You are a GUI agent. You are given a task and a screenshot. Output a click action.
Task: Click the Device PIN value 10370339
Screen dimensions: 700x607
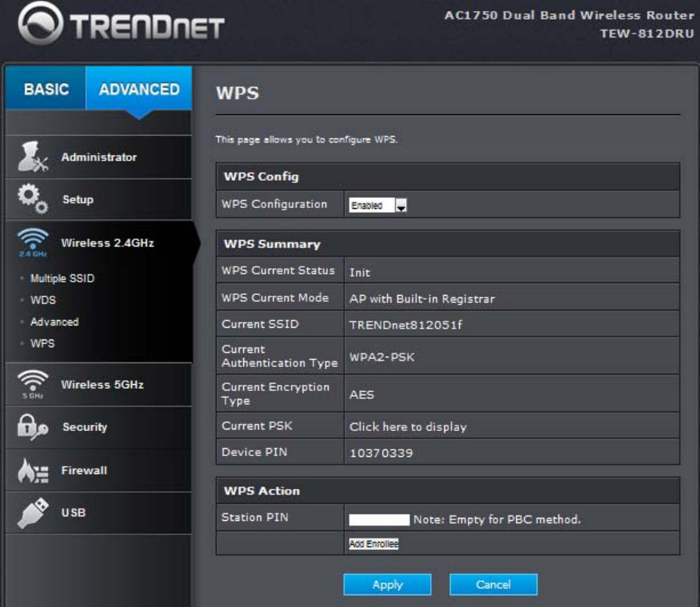click(x=381, y=453)
